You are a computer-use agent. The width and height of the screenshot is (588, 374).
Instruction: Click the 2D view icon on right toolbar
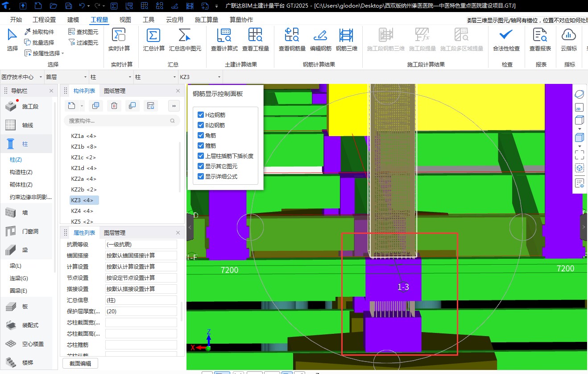click(579, 108)
